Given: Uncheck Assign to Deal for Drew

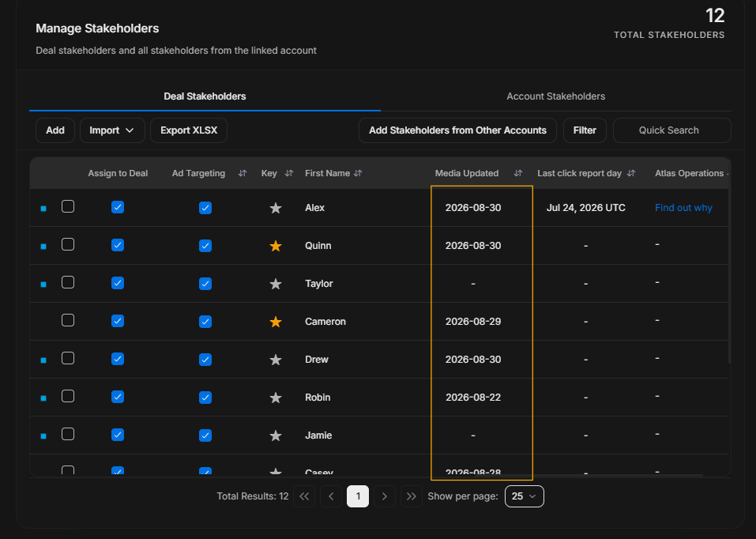Looking at the screenshot, I should [x=118, y=359].
